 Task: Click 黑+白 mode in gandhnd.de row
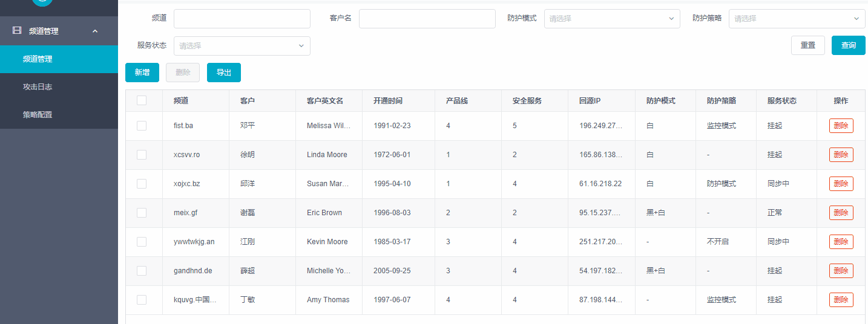[656, 271]
